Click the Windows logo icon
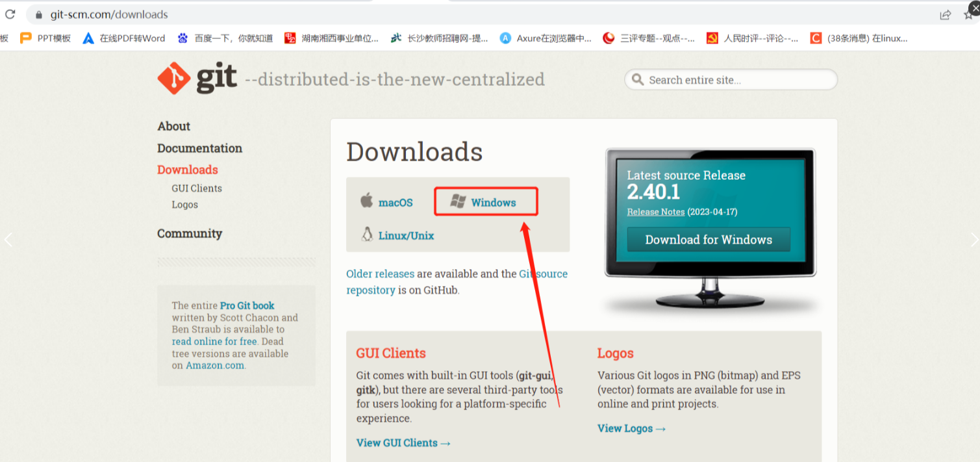The height and width of the screenshot is (462, 980). tap(458, 201)
